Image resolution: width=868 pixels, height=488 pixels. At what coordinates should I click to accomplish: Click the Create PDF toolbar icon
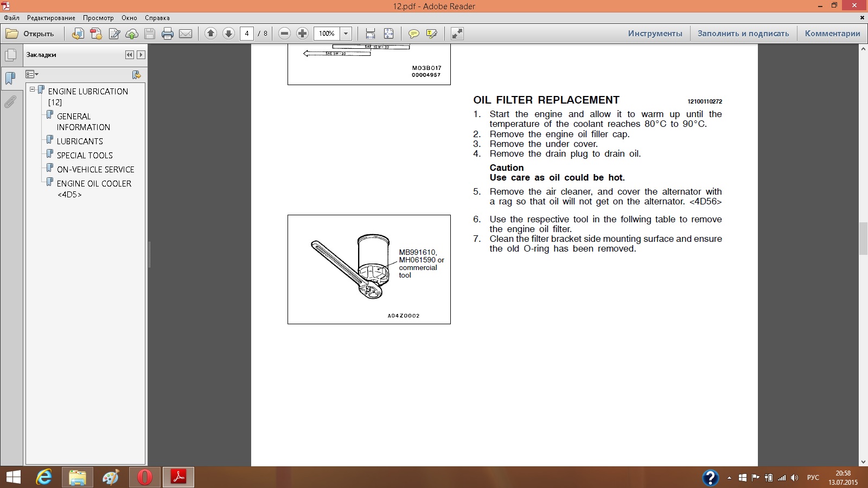click(x=96, y=34)
